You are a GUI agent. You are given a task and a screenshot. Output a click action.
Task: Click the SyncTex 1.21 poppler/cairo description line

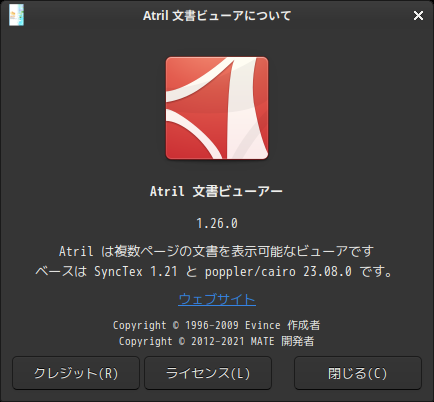pyautogui.click(x=214, y=271)
